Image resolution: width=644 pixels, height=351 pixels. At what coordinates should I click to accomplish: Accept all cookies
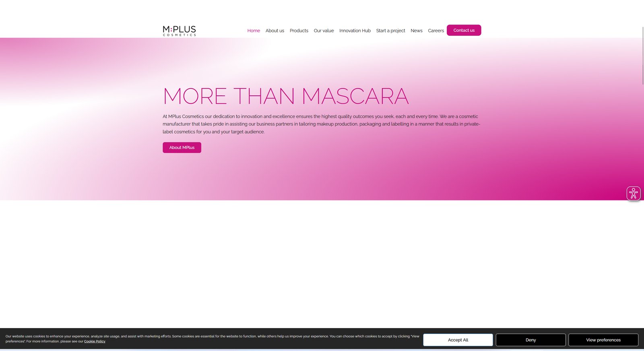tap(458, 340)
